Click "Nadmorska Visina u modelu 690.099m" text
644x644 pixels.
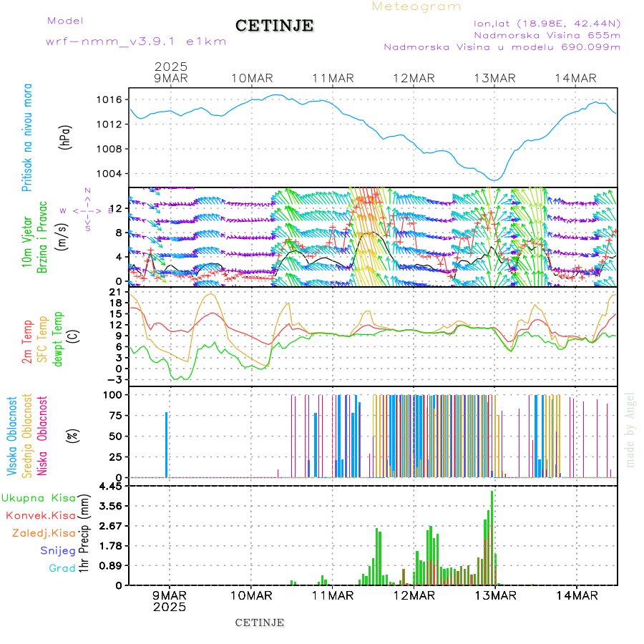pyautogui.click(x=502, y=47)
